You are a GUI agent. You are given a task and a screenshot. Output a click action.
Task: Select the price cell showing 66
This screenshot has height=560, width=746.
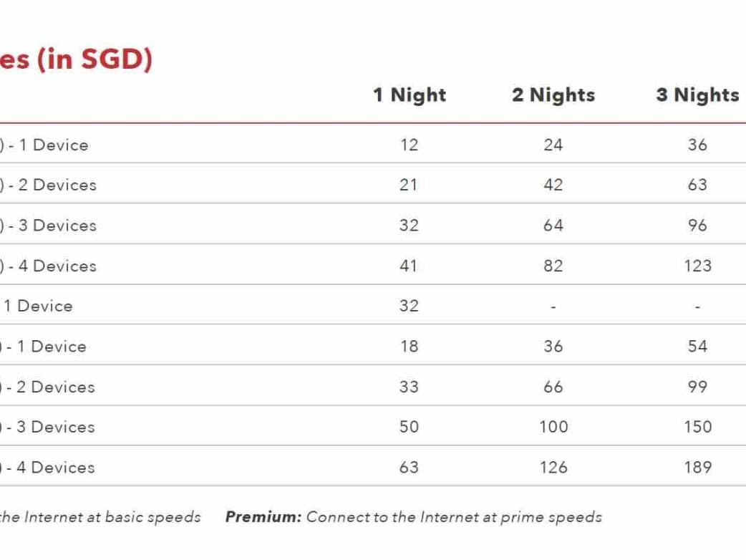(553, 387)
